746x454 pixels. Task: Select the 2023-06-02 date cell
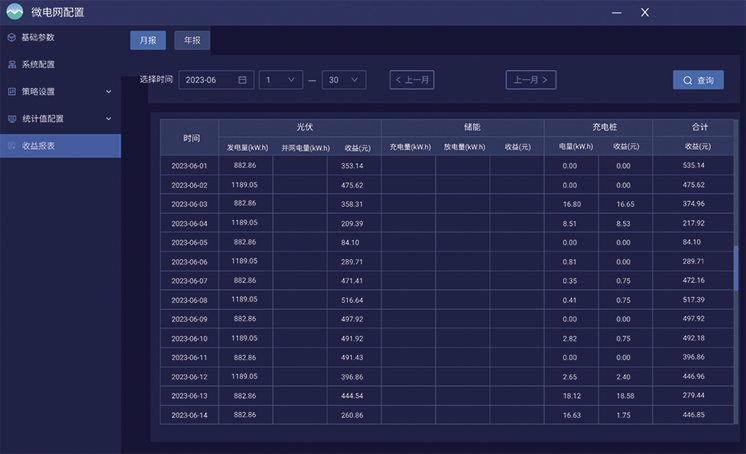click(x=189, y=185)
